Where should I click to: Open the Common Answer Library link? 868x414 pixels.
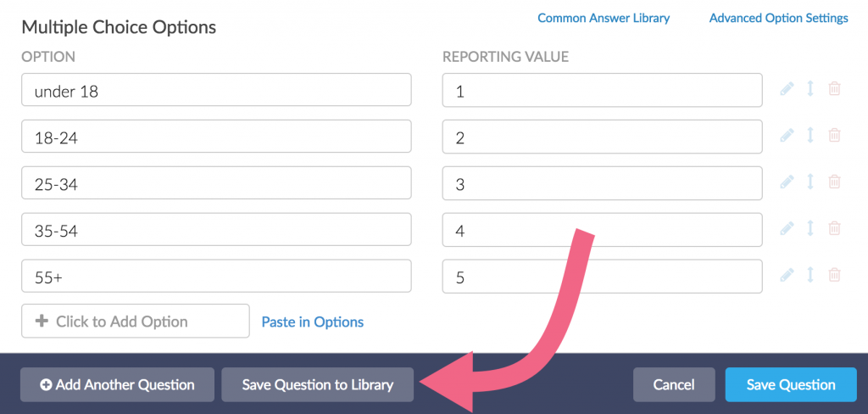(x=604, y=18)
